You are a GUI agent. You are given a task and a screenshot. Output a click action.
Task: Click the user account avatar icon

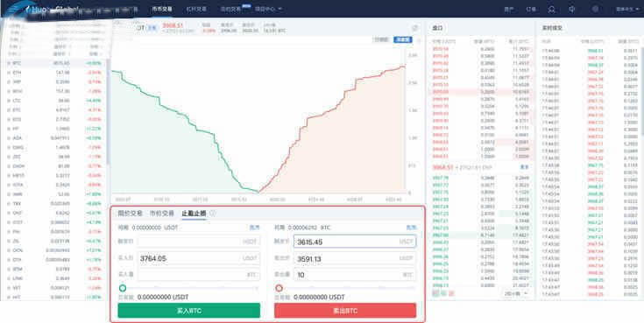tap(552, 9)
